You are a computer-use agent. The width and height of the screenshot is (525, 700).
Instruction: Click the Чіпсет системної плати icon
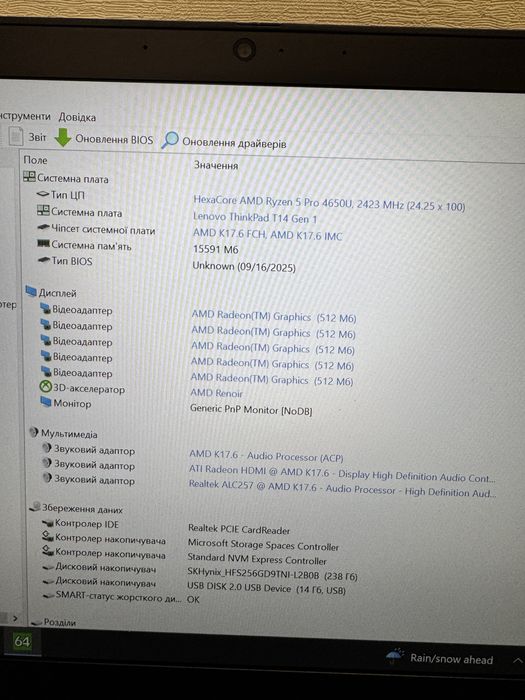tap(44, 228)
